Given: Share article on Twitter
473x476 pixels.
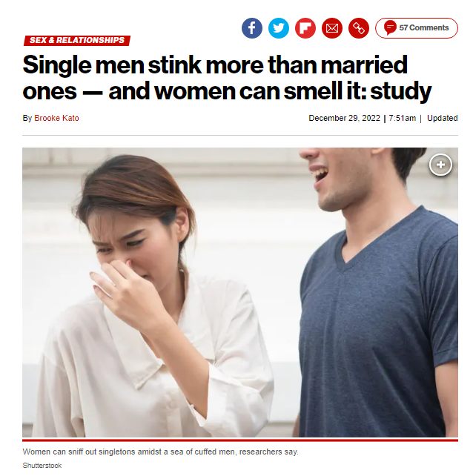Looking at the screenshot, I should click(x=279, y=28).
